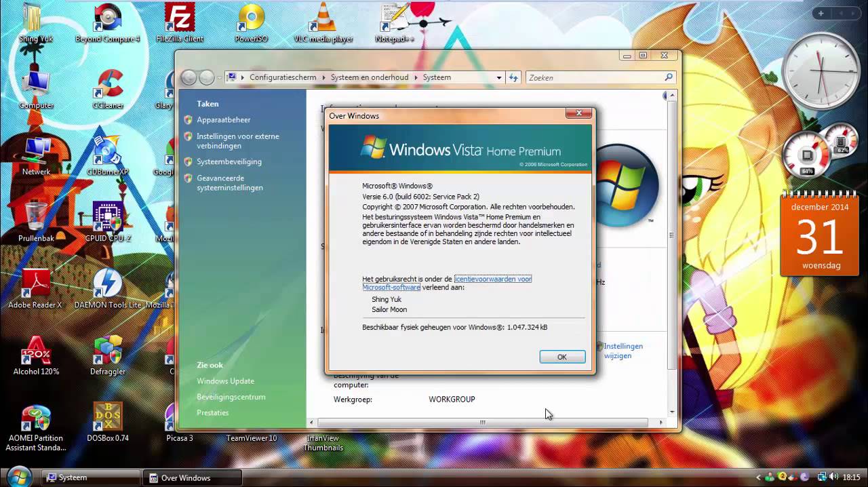The height and width of the screenshot is (487, 868).
Task: Select the PowerISO desktop icon
Action: (251, 22)
